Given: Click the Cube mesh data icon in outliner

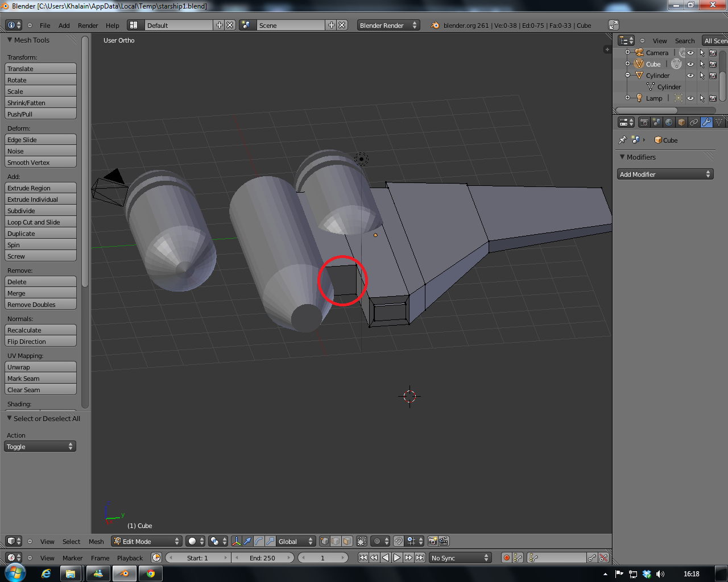Looking at the screenshot, I should coord(676,64).
